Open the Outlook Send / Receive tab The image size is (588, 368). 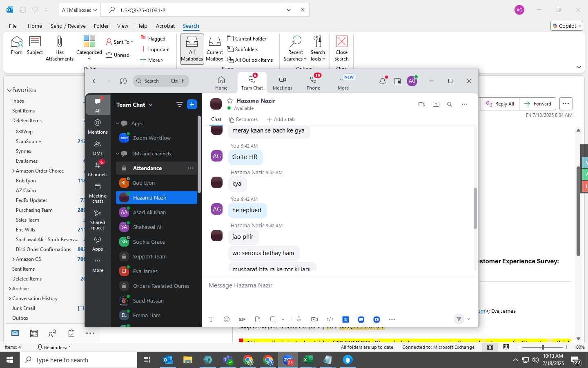[x=68, y=26]
